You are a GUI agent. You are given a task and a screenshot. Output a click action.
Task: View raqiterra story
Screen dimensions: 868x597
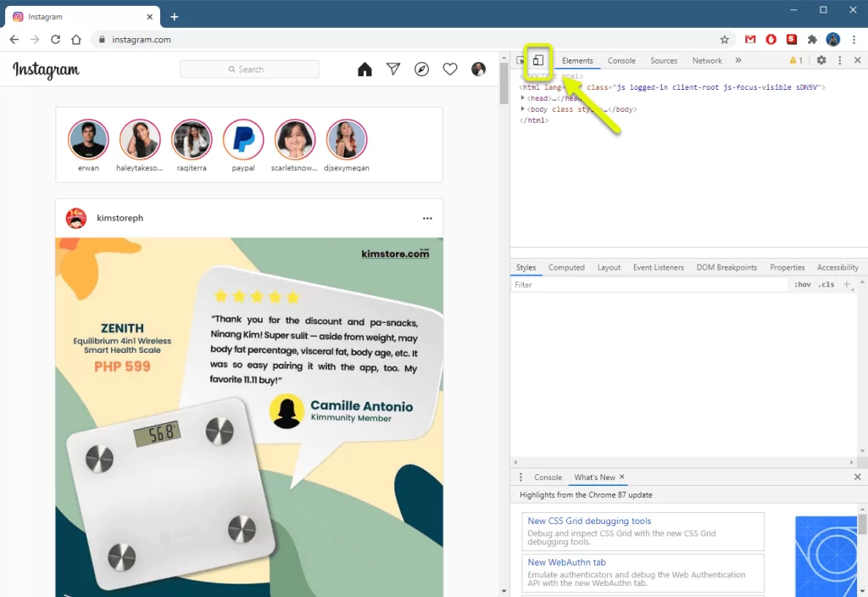(x=192, y=140)
